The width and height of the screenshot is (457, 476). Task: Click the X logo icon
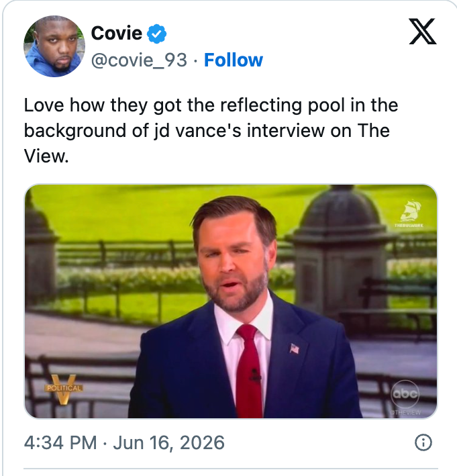(x=423, y=32)
